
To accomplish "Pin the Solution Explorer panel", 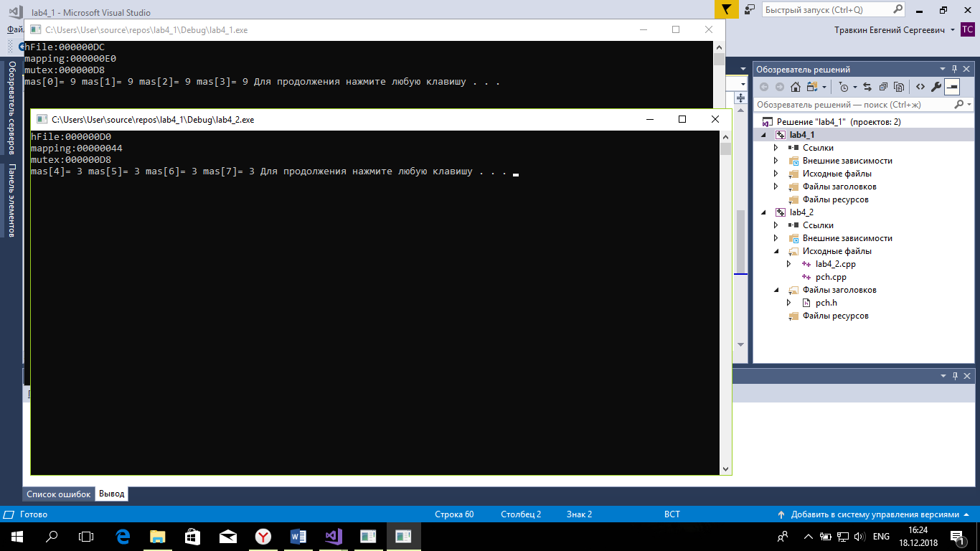I will [x=954, y=70].
